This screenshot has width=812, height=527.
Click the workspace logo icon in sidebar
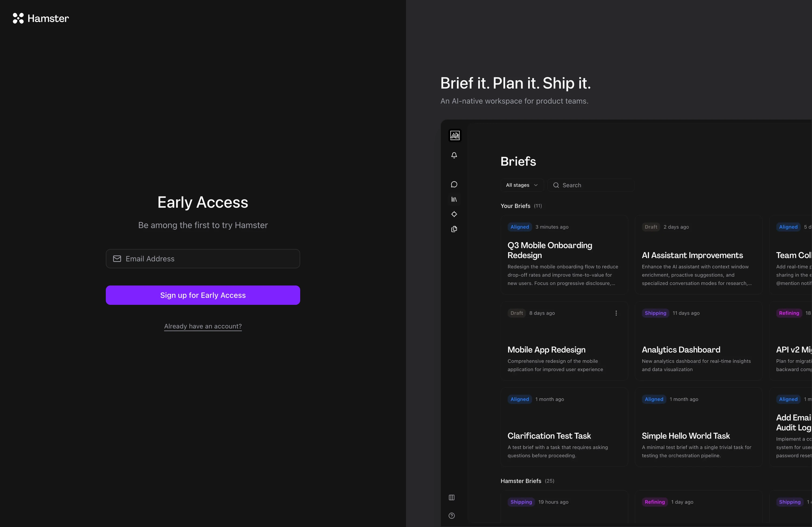[454, 135]
